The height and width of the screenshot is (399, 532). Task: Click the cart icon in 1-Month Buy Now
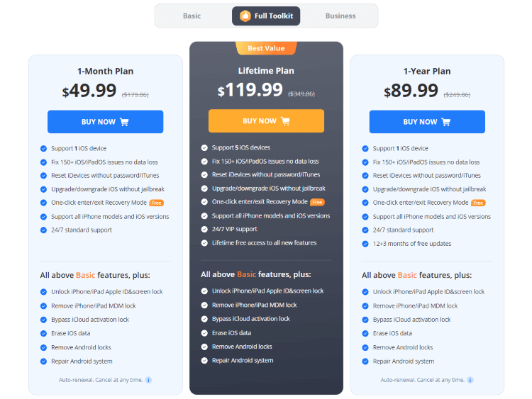point(124,122)
